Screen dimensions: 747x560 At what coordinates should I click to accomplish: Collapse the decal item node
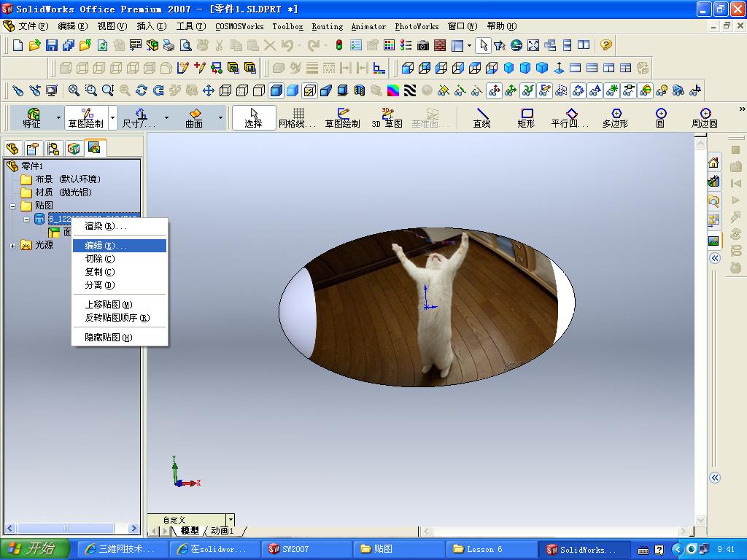(x=27, y=219)
